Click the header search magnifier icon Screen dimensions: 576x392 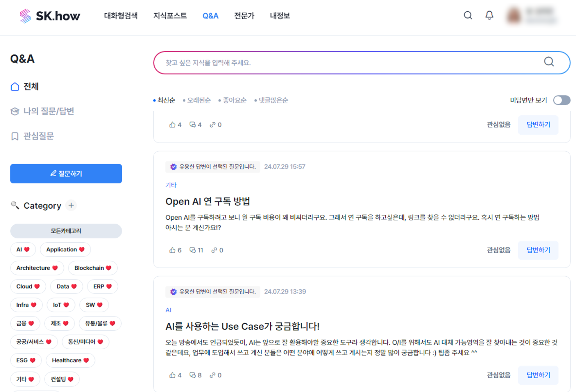pyautogui.click(x=468, y=15)
